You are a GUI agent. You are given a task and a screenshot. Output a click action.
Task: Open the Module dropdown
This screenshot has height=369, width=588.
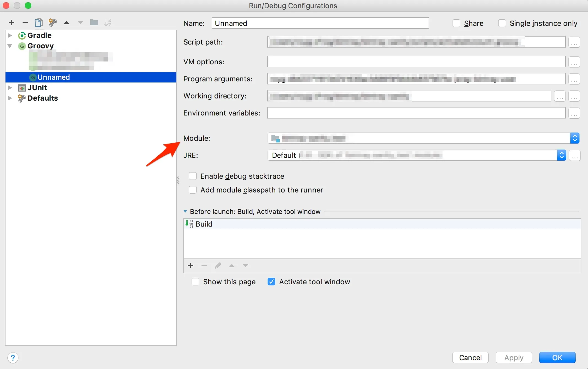575,138
